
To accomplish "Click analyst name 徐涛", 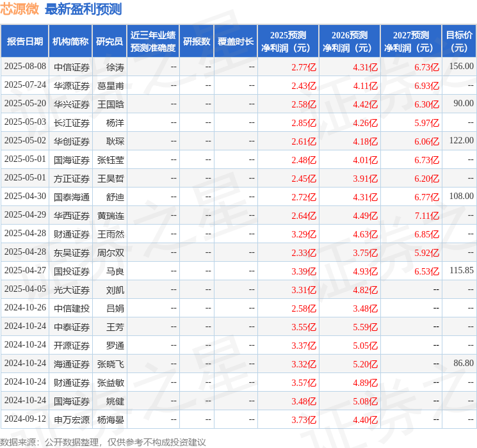I will (x=115, y=67).
